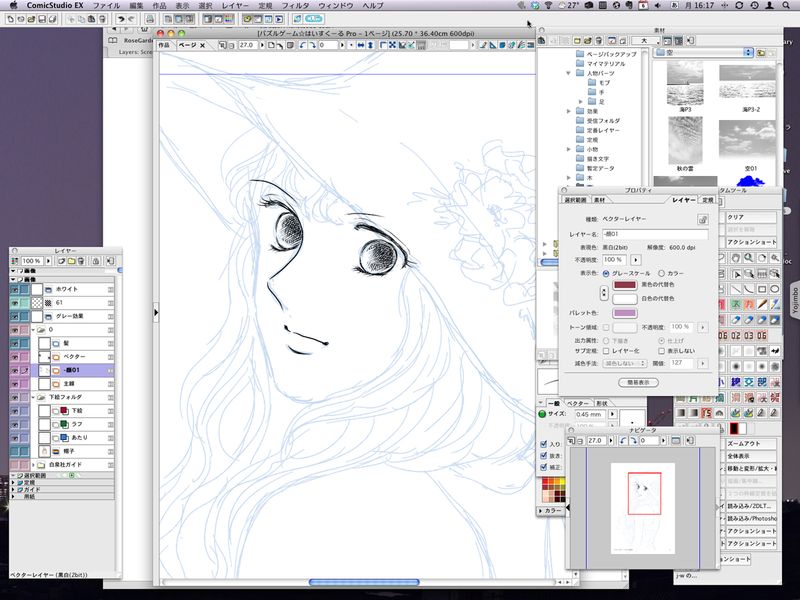Open the ファイル menu
Image resolution: width=800 pixels, height=600 pixels.
[x=106, y=6]
